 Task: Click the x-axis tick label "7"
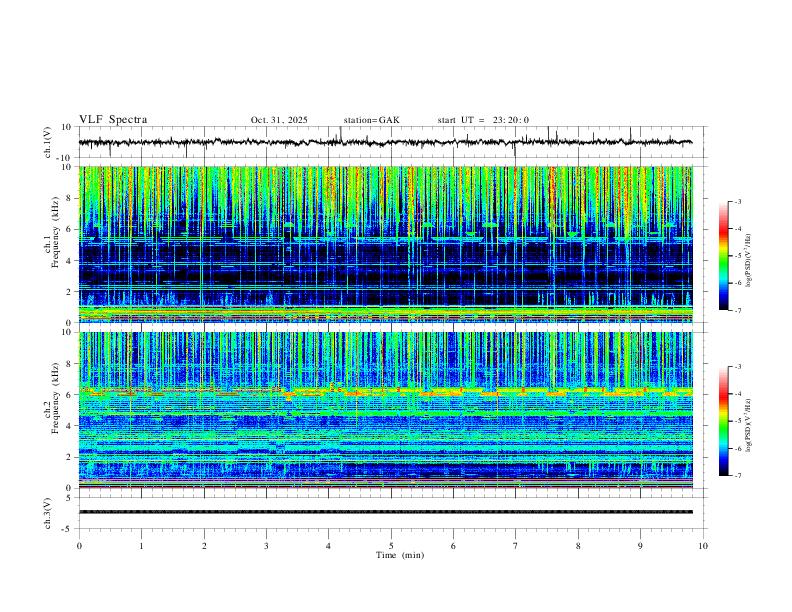[x=516, y=546]
